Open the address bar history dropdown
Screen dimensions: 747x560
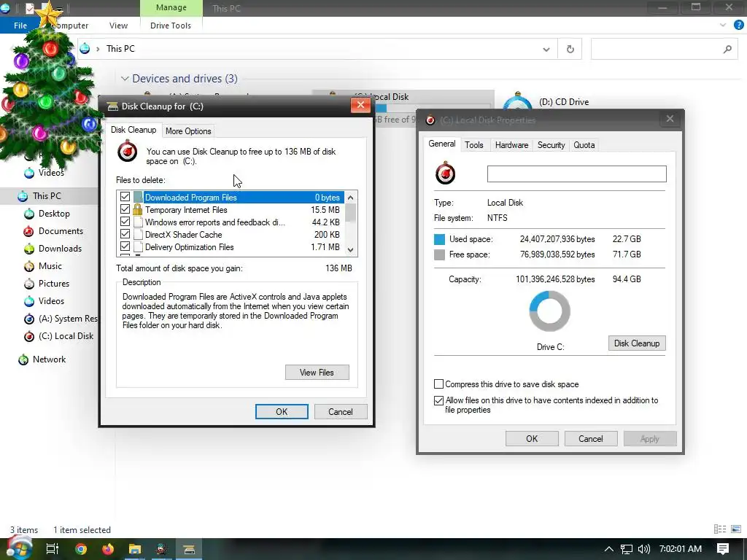546,49
